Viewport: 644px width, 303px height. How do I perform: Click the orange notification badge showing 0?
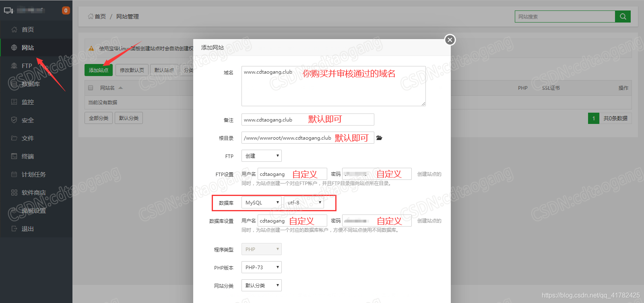tap(66, 10)
